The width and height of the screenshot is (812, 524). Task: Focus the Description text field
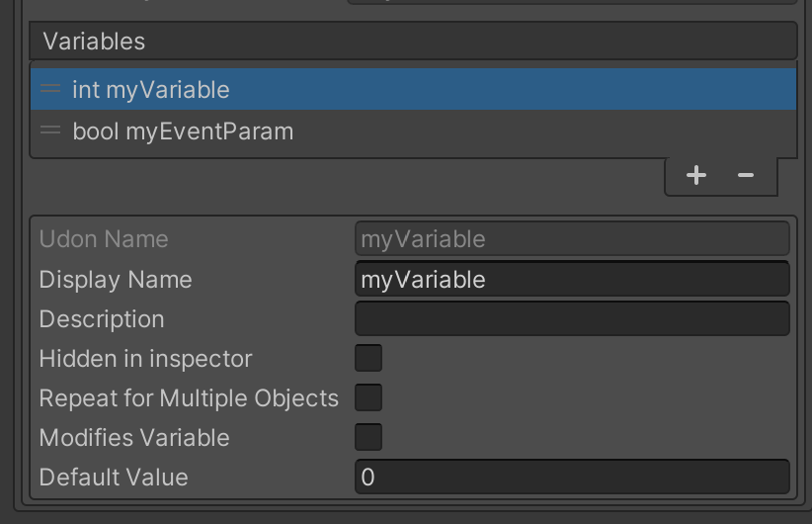(572, 318)
